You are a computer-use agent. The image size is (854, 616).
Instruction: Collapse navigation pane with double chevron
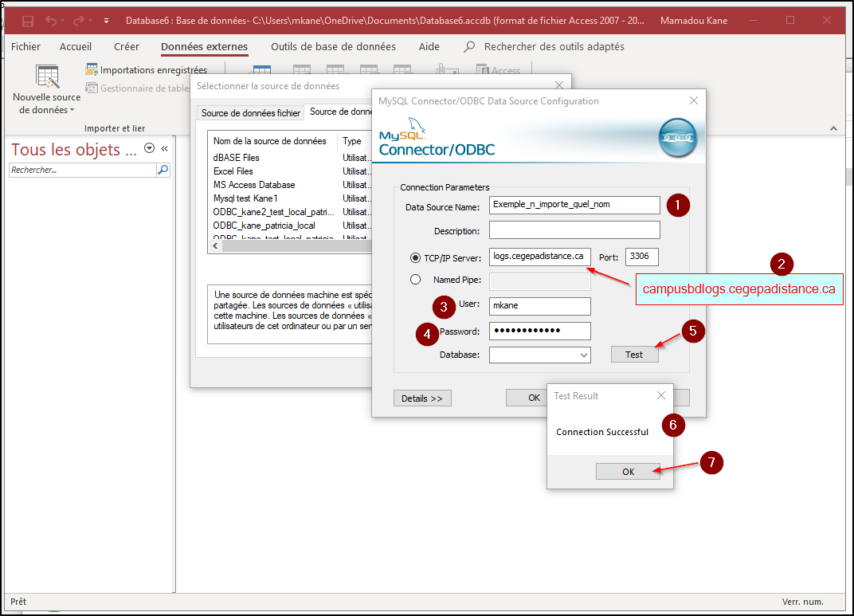click(164, 148)
